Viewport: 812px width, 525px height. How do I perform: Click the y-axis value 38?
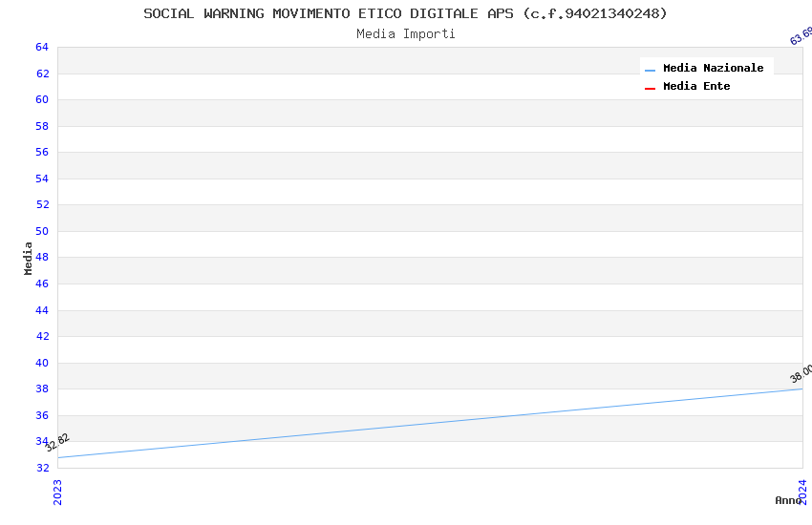point(42,388)
